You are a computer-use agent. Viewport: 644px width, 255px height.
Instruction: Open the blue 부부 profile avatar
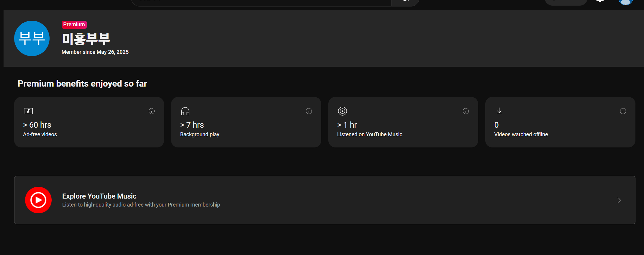tap(32, 38)
